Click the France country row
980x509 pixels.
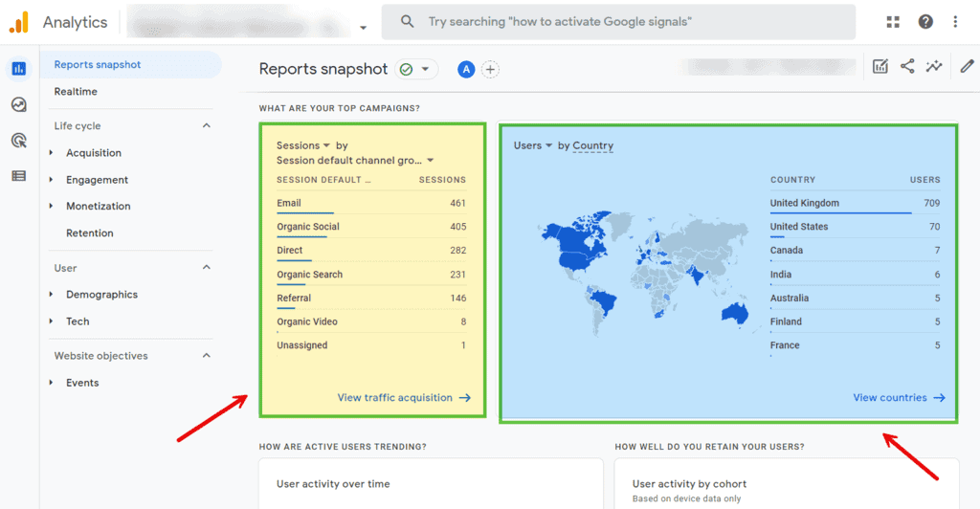pos(855,345)
